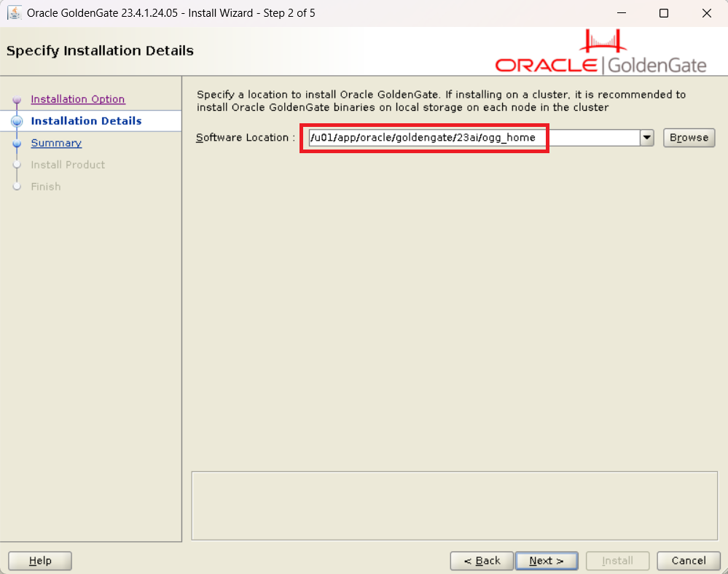Select the Installation Details step label
This screenshot has height=574, width=728.
[86, 121]
